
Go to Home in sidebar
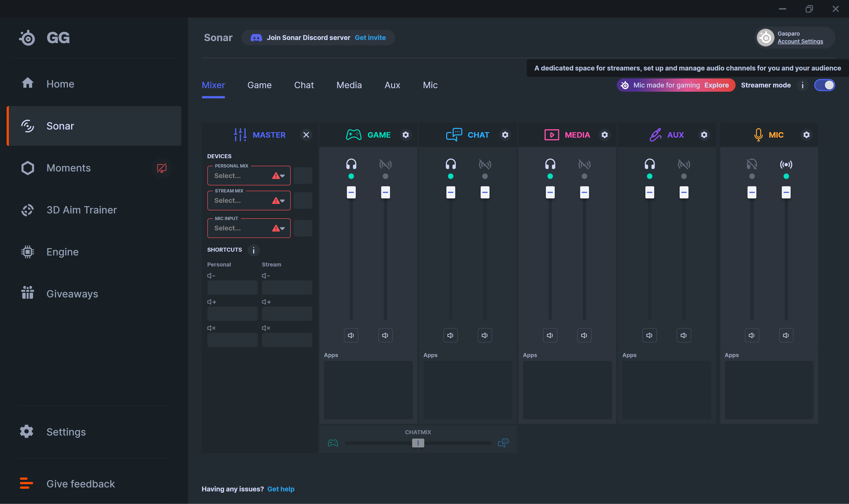tap(94, 84)
